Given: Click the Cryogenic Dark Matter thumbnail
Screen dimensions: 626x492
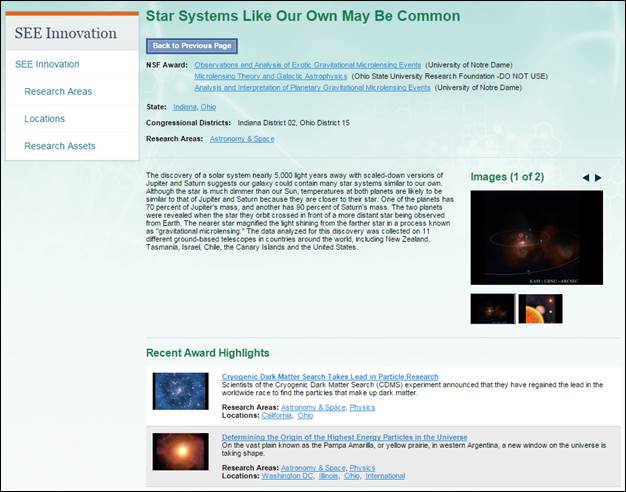Looking at the screenshot, I should point(180,391).
